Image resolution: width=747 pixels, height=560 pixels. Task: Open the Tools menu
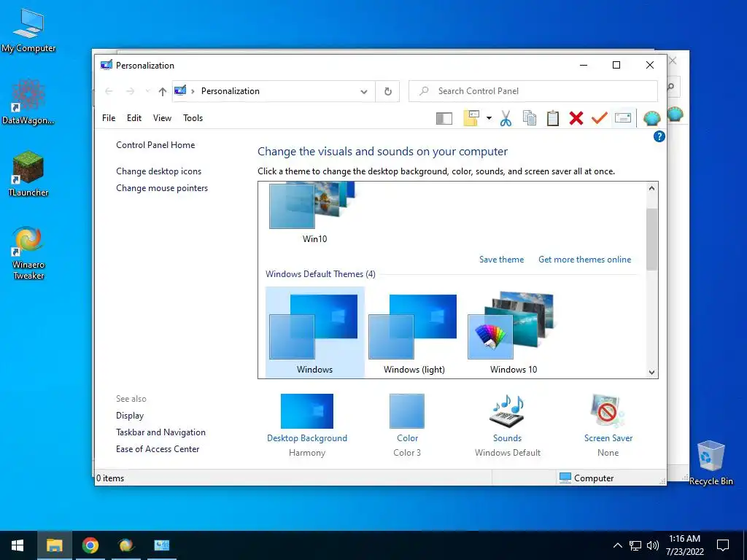coord(193,118)
